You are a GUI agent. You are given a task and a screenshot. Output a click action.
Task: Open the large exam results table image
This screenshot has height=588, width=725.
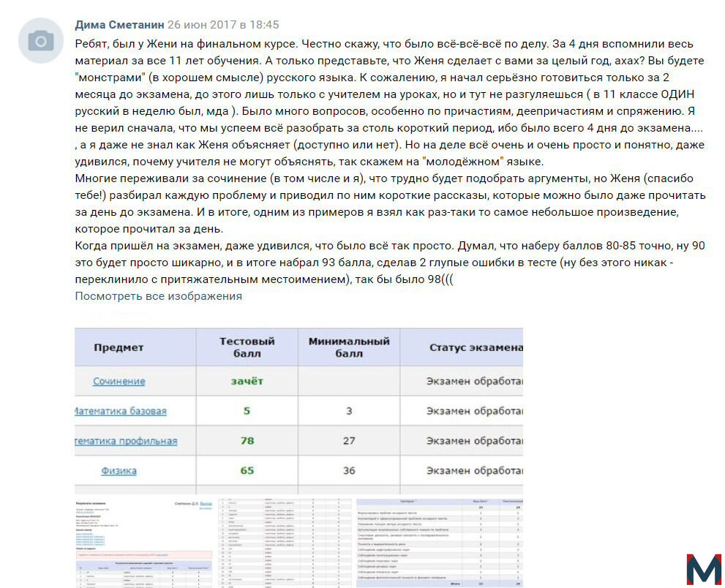(298, 411)
